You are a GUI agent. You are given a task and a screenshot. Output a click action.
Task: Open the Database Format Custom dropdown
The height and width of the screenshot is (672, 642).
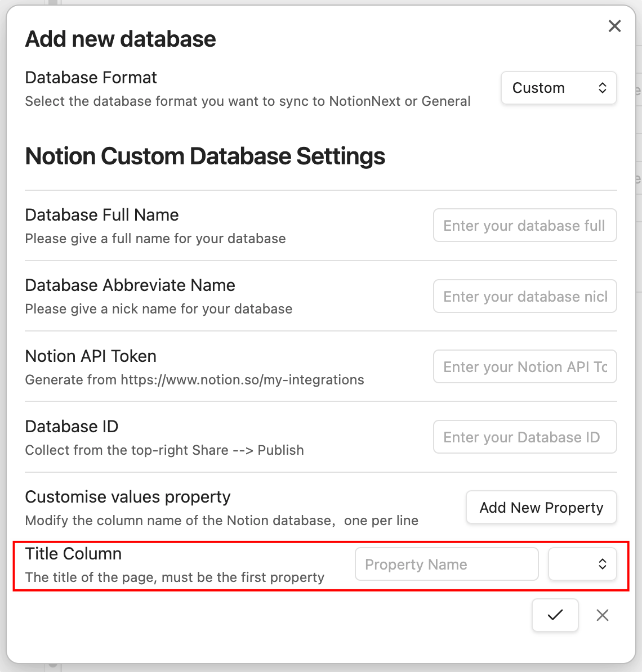point(558,88)
